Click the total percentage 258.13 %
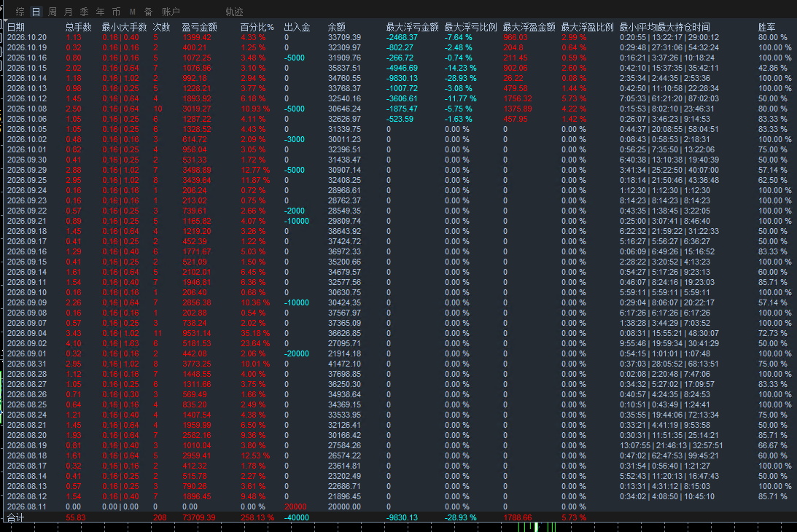 [x=257, y=517]
